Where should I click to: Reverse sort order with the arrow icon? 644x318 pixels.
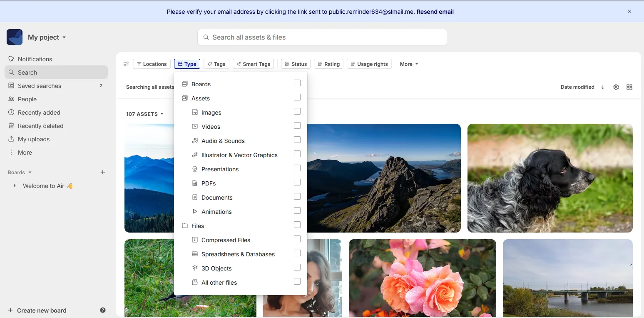(603, 87)
